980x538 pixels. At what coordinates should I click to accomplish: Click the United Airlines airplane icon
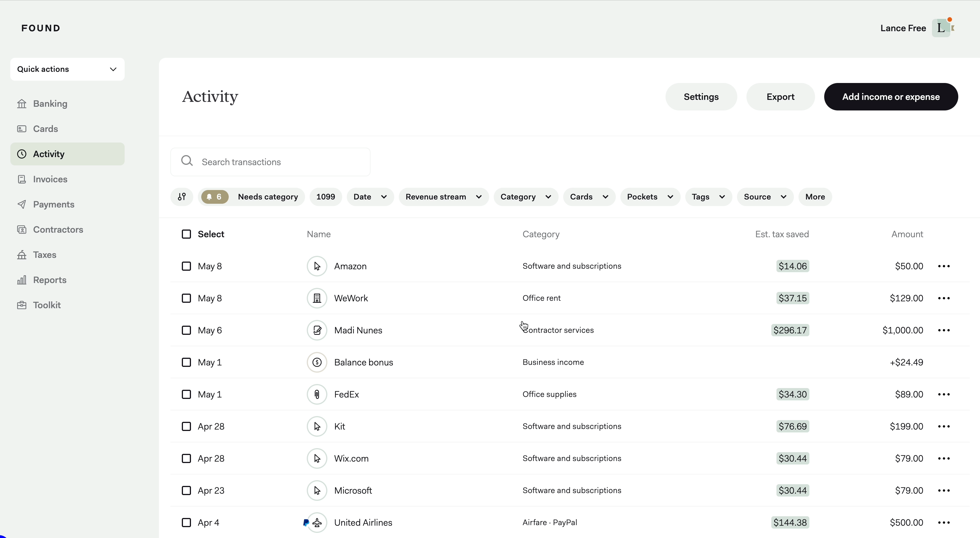click(x=317, y=523)
